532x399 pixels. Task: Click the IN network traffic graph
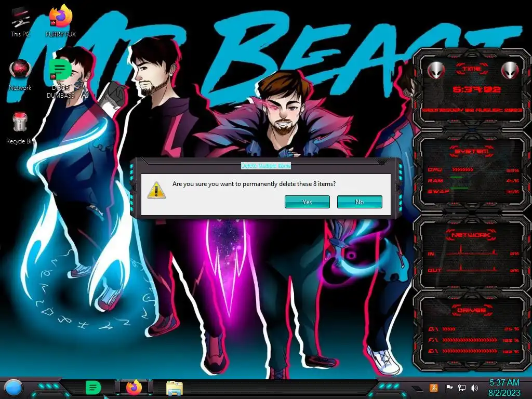coord(472,251)
